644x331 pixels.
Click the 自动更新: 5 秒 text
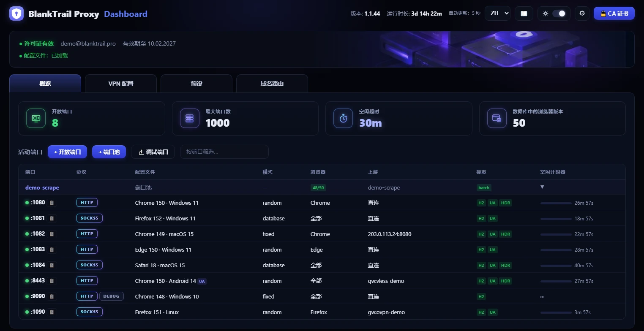tap(464, 14)
